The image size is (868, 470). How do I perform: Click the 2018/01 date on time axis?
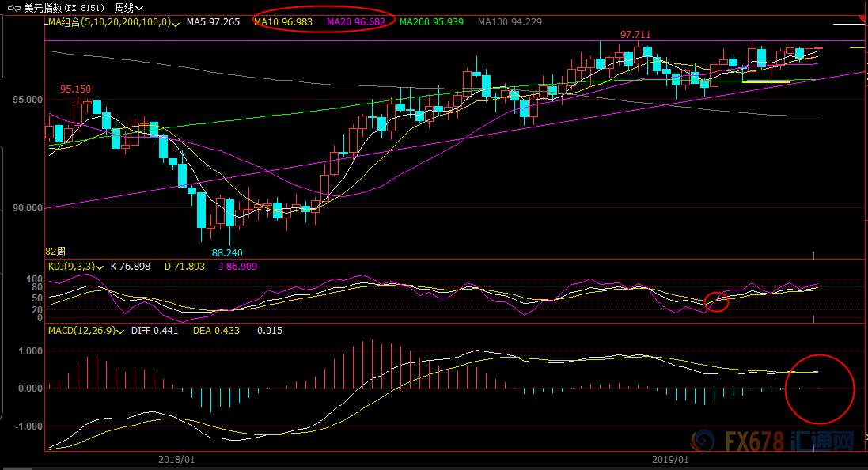(176, 459)
